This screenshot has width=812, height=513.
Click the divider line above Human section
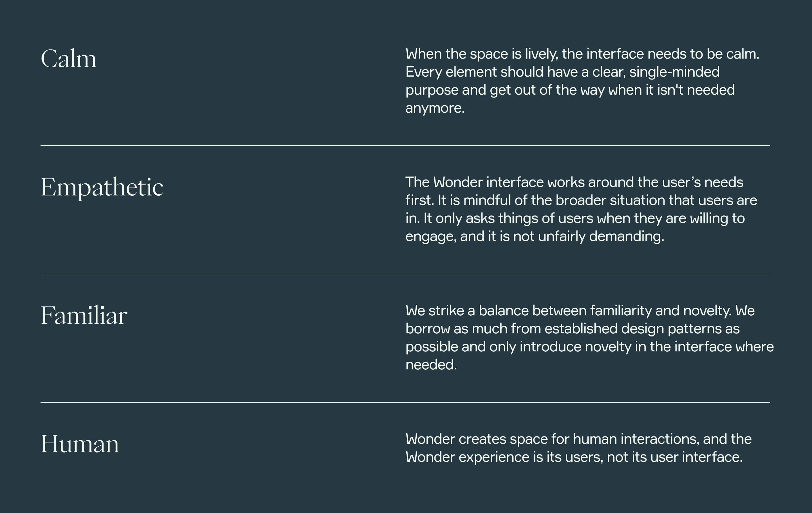point(405,402)
